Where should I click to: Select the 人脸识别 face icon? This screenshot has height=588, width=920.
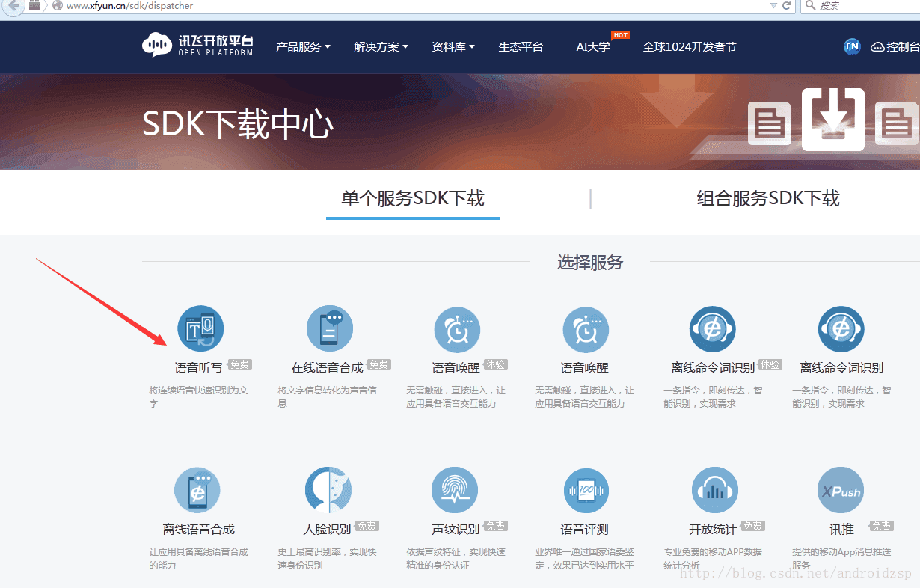(328, 491)
